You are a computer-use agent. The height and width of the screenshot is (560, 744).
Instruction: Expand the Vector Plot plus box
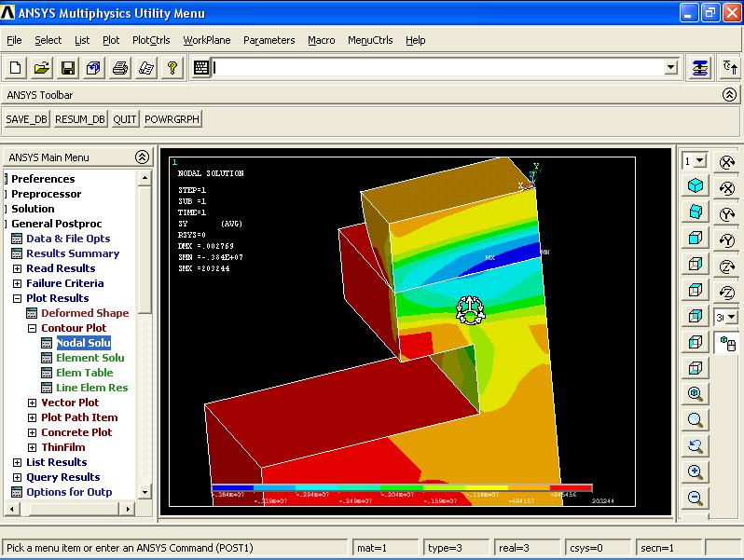(32, 403)
